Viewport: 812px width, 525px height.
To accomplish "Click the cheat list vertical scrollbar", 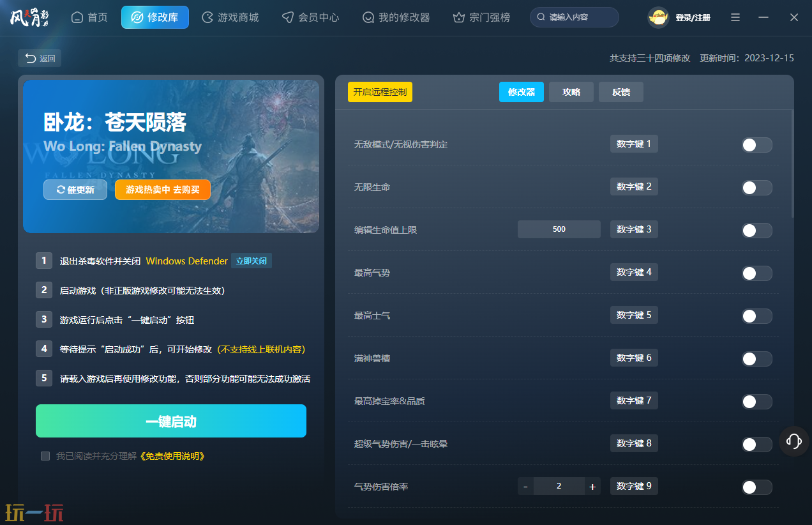I will pos(792,164).
